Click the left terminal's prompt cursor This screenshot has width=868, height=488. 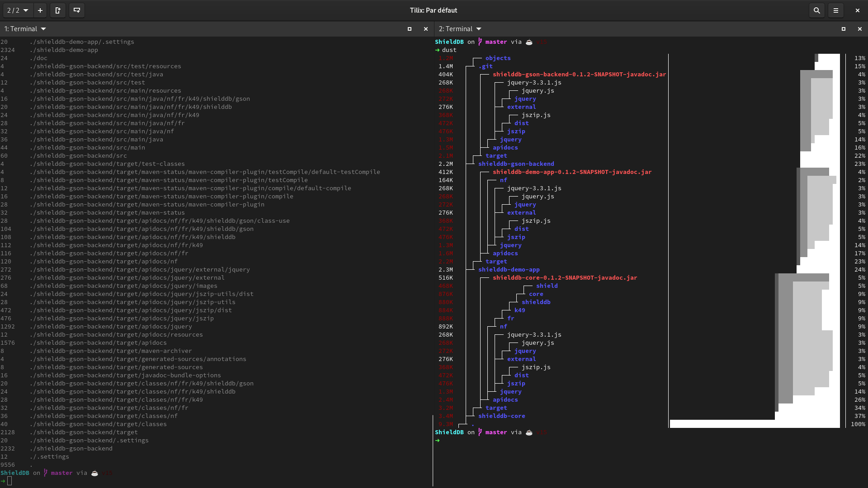coord(9,481)
